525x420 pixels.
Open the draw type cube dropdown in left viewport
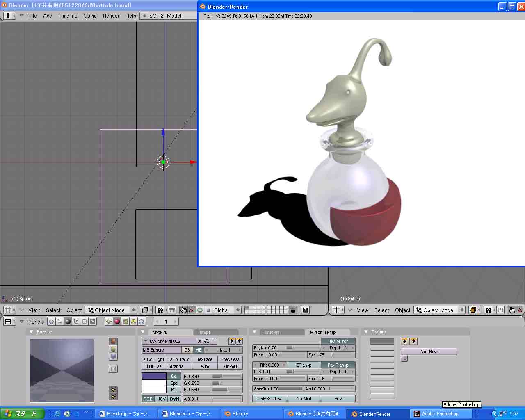point(146,310)
